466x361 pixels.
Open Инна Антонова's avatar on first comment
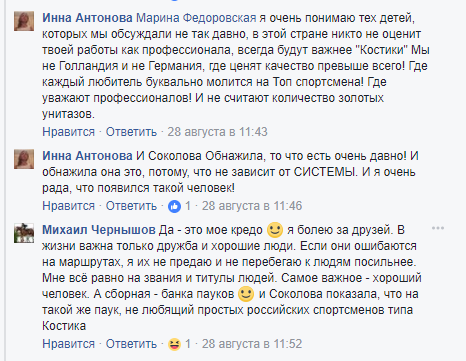(24, 21)
